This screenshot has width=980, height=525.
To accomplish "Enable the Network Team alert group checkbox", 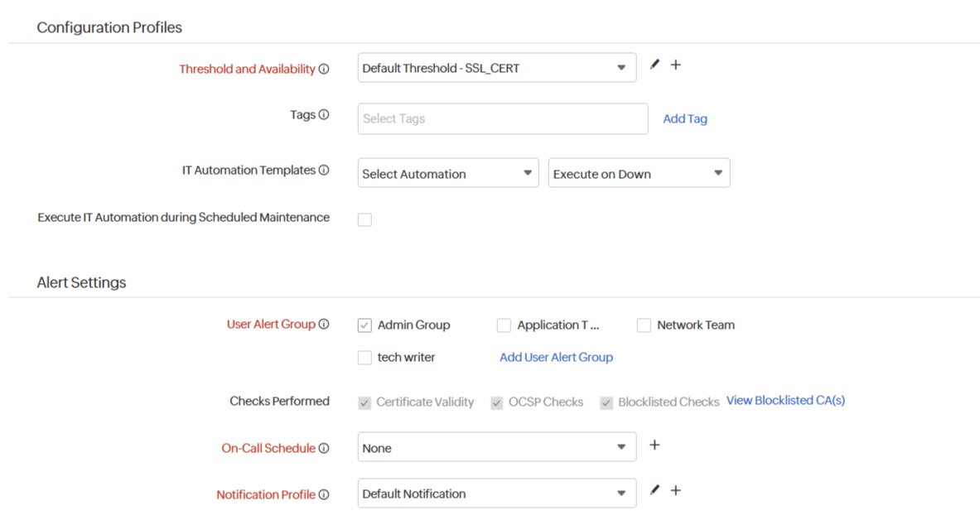I will (x=644, y=325).
